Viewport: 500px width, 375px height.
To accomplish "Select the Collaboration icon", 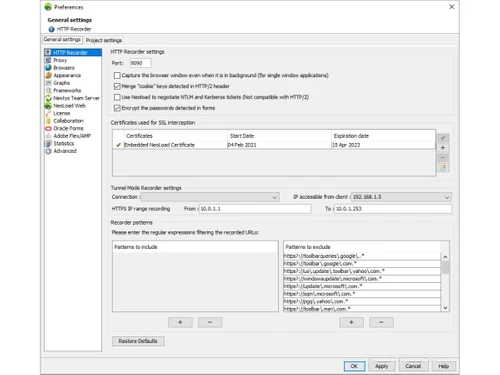I will click(x=48, y=121).
